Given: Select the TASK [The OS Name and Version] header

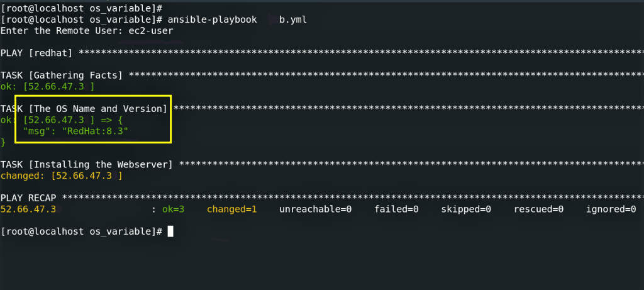Looking at the screenshot, I should 84,108.
